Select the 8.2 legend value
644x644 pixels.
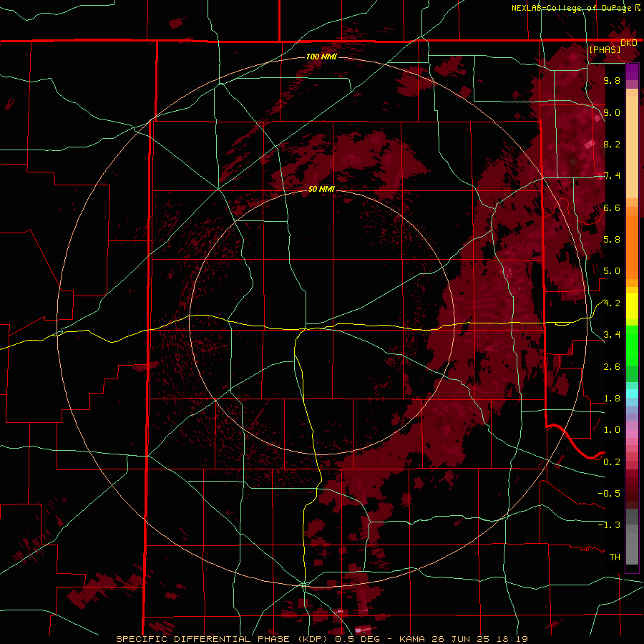point(612,144)
